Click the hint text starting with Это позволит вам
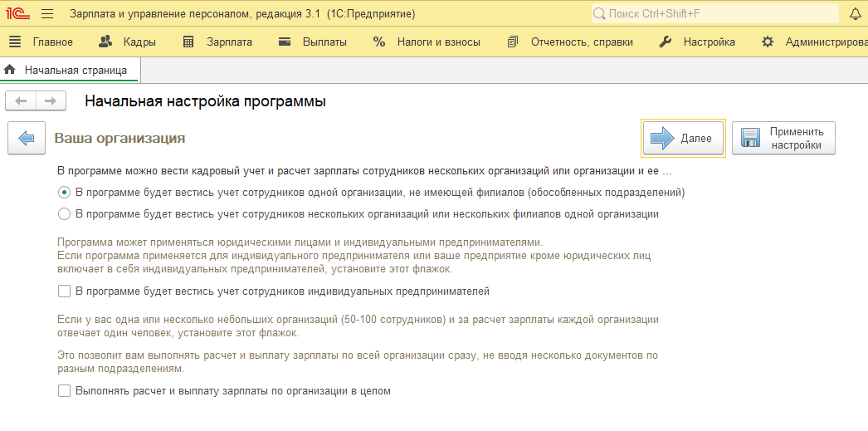Screen dimensions: 868x431 point(358,362)
